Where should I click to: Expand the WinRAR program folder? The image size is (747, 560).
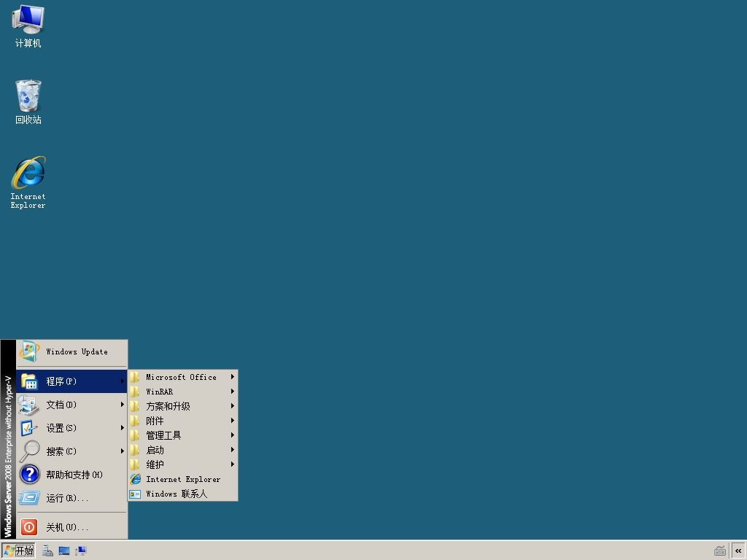(183, 392)
